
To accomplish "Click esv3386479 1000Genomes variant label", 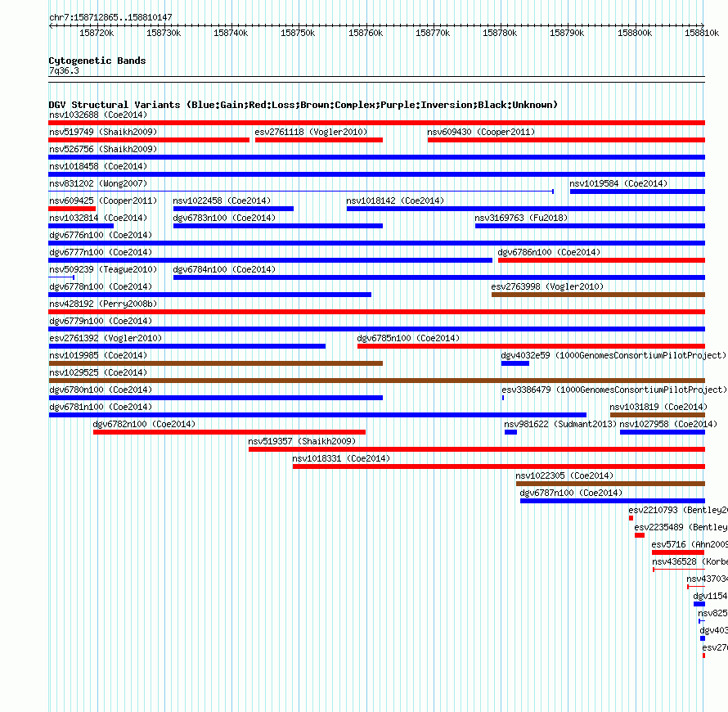I will 613,390.
